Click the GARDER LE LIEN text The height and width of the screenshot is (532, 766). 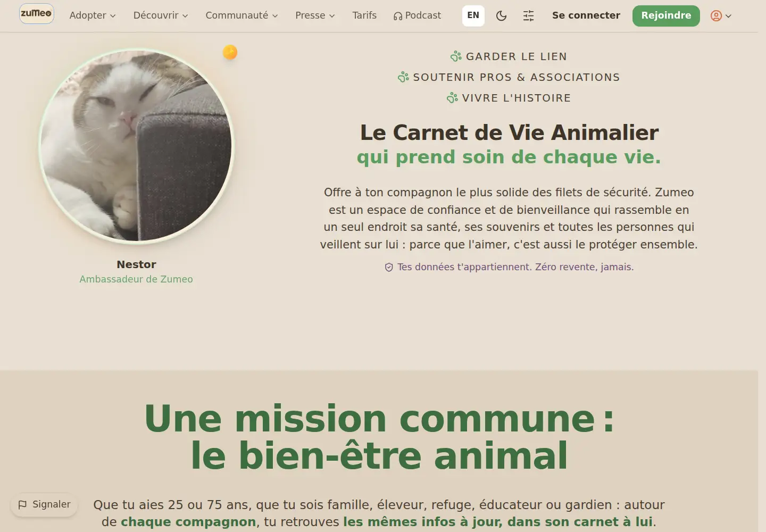[517, 56]
